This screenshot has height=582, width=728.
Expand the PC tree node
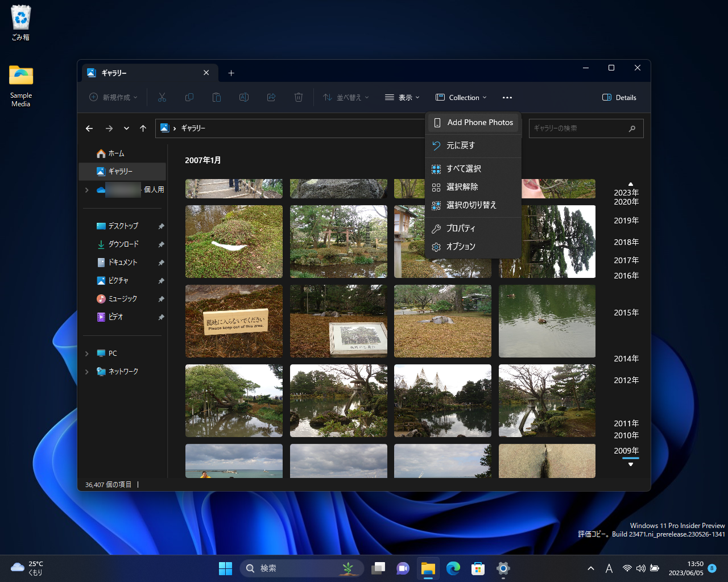click(x=87, y=354)
